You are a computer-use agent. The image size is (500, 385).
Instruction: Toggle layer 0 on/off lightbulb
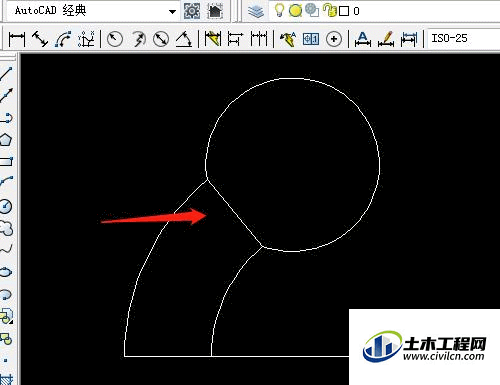tap(279, 11)
